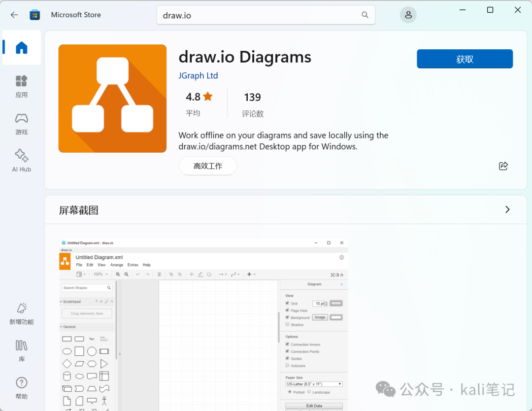Click the draw.io Diagrams app logo

pos(112,99)
